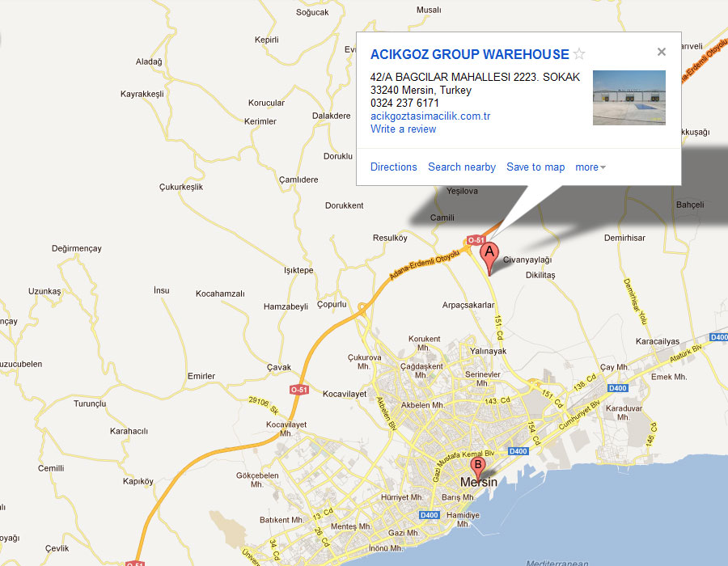Click the Gökçebelen Mh. label
728x566 pixels.
257,479
